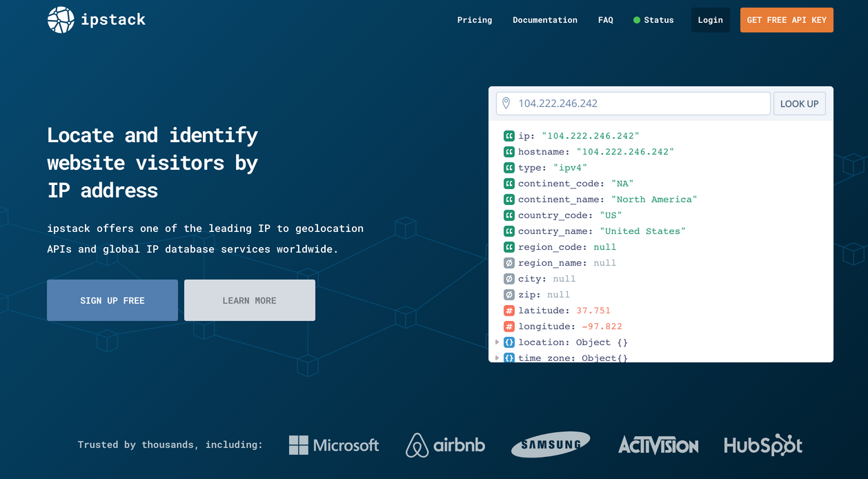Expand the location object arrow
This screenshot has width=868, height=479.
coord(497,342)
